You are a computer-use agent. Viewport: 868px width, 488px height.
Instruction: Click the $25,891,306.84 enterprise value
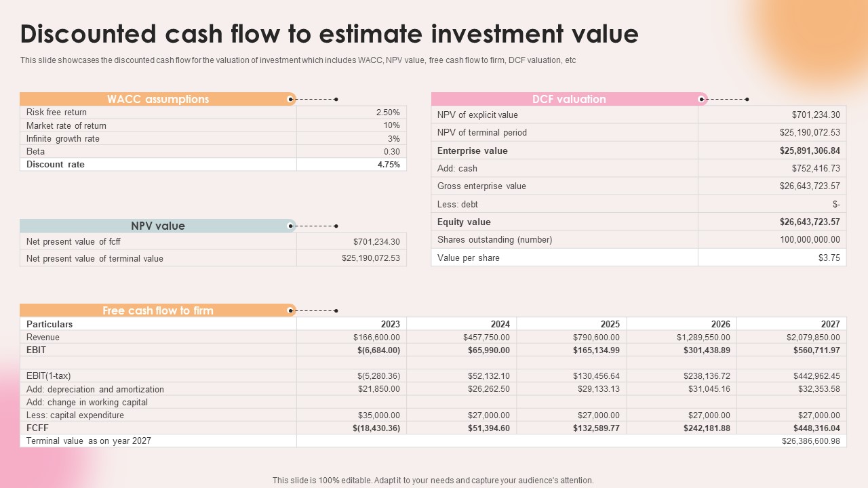point(810,150)
